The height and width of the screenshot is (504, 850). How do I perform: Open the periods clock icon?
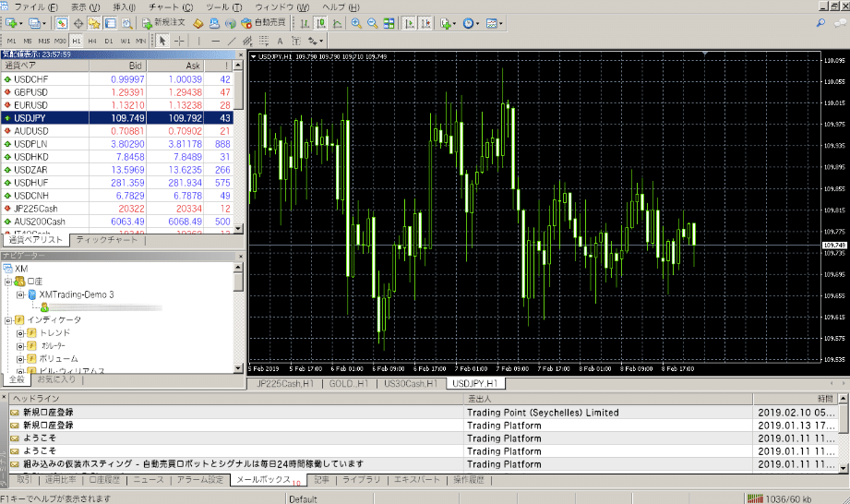468,23
